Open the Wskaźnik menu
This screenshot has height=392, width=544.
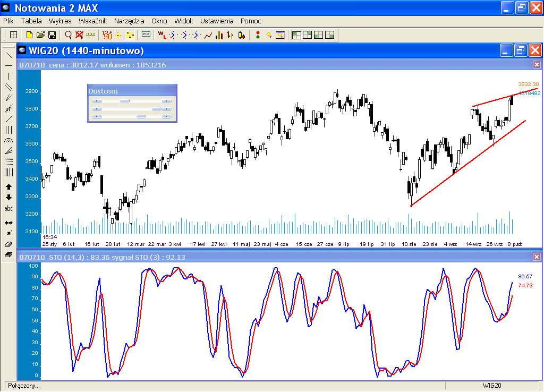click(x=92, y=21)
